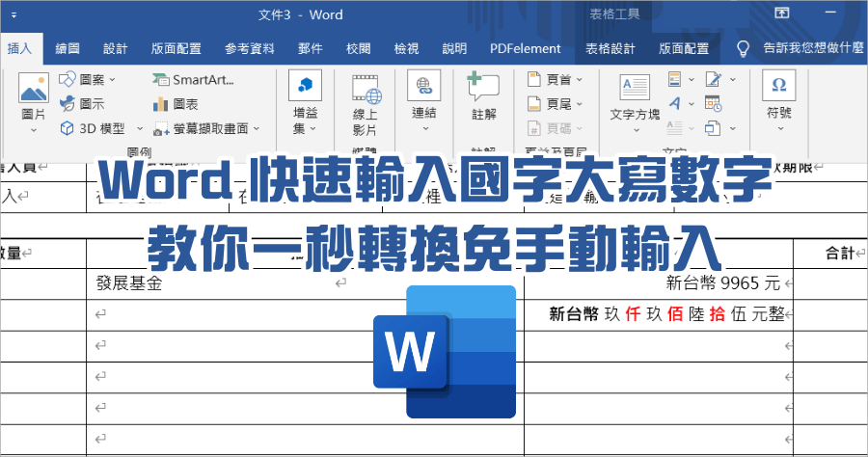Switch to the 繪圖 tab
This screenshot has height=457, width=868.
[68, 48]
